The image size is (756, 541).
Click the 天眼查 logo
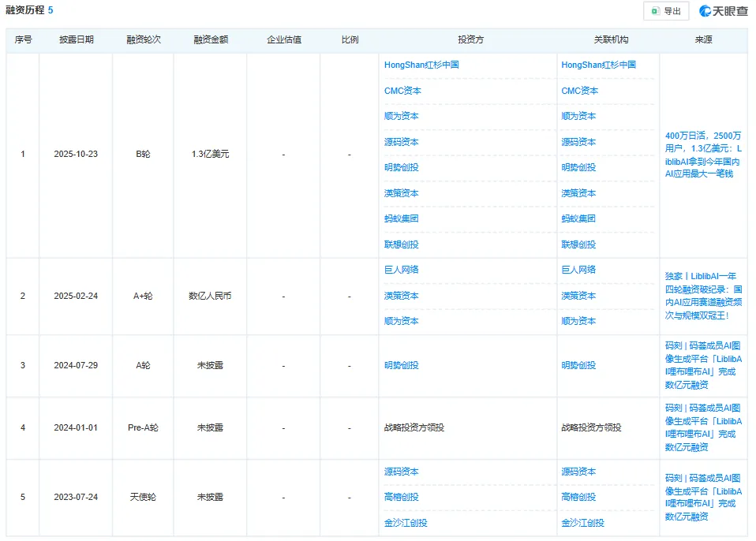click(x=723, y=11)
